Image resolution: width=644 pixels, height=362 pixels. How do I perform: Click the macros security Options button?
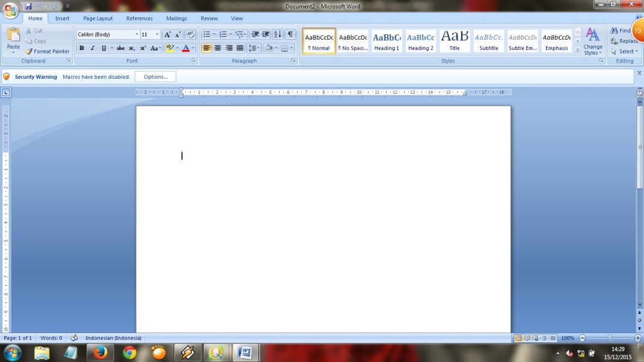[155, 76]
